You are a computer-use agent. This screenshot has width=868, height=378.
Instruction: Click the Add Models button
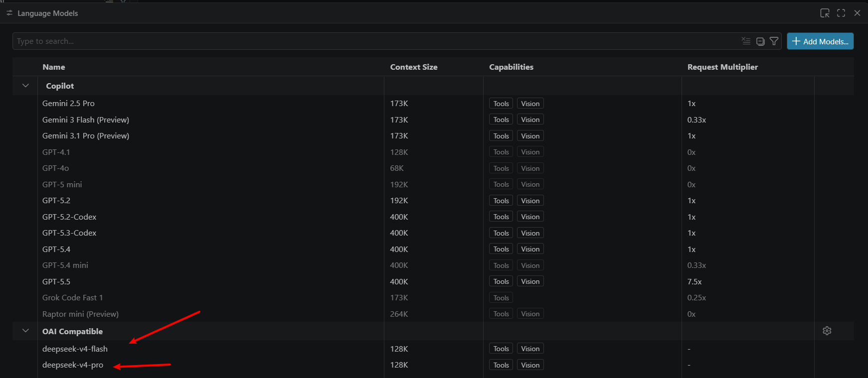(820, 41)
